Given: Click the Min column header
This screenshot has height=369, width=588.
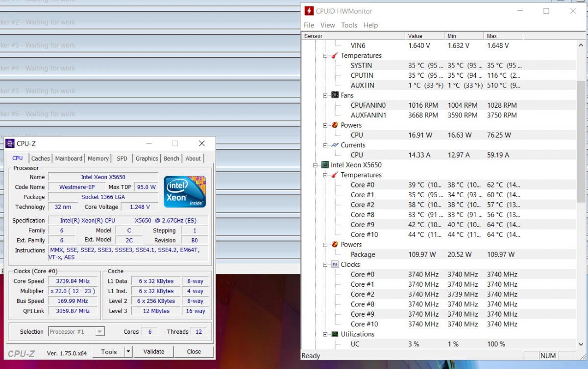Looking at the screenshot, I should click(x=465, y=36).
